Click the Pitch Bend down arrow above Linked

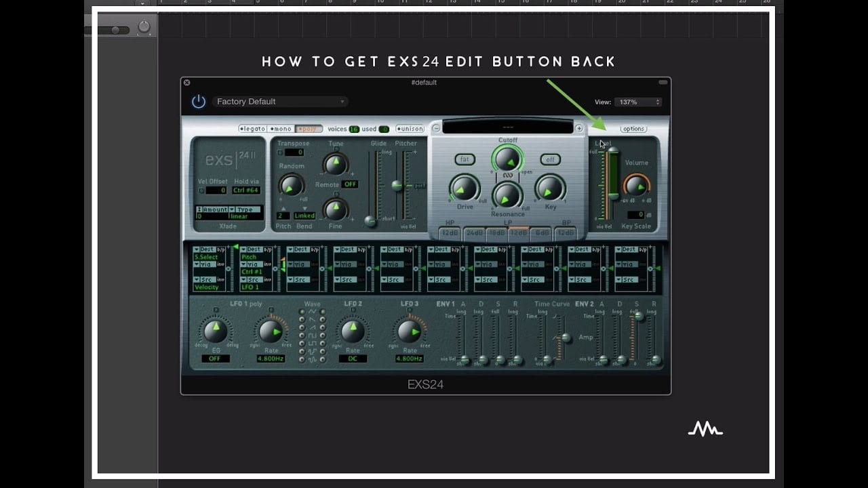coord(304,209)
